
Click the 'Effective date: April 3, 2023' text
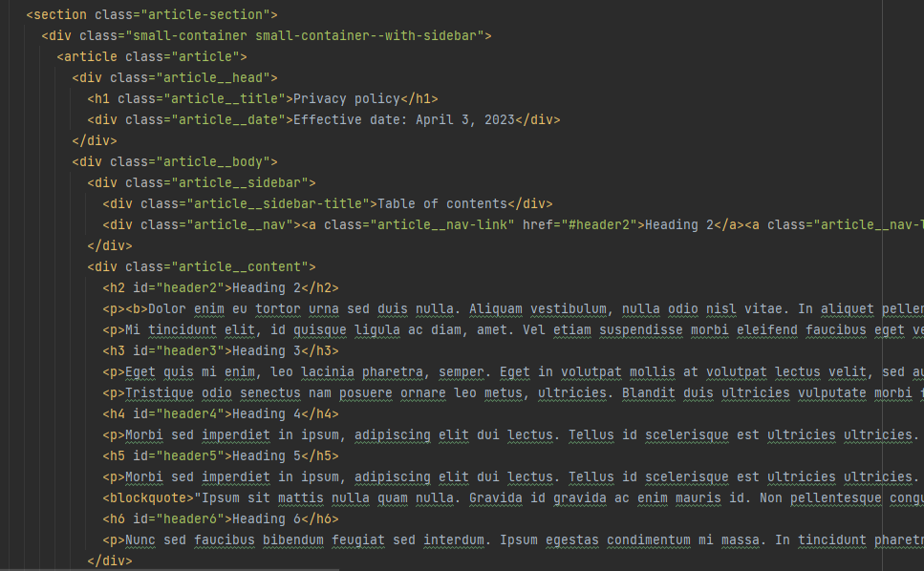403,120
